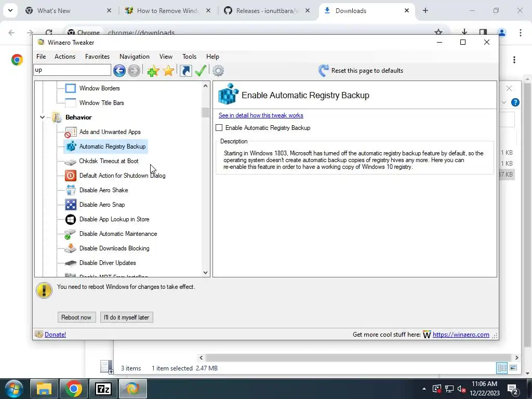Open the Help menu
Image resolution: width=532 pixels, height=399 pixels.
tap(212, 57)
